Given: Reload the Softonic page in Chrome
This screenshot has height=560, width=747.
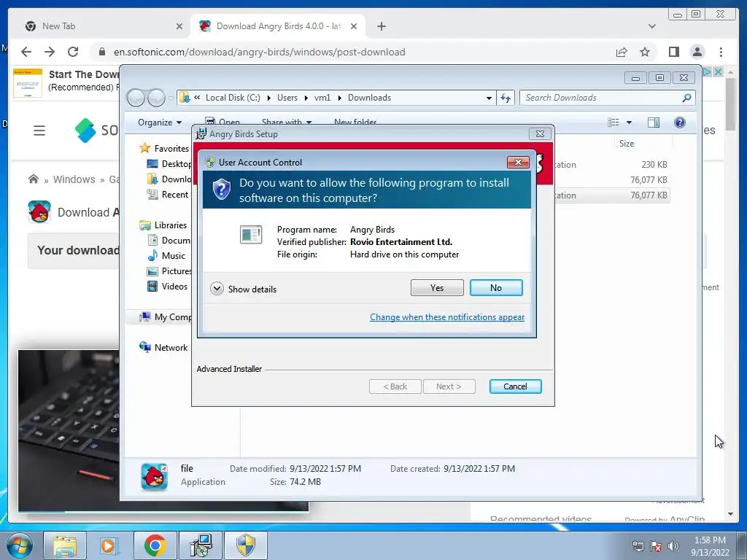Looking at the screenshot, I should (x=73, y=52).
